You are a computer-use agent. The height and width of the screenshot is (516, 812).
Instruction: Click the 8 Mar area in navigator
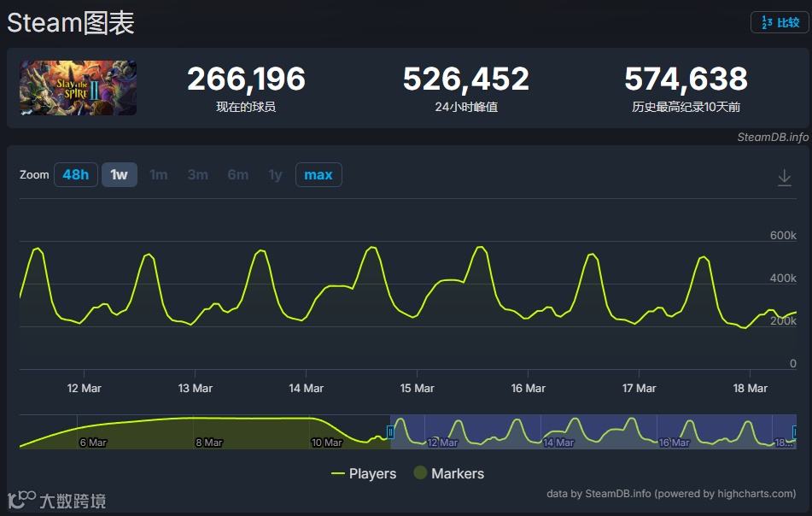point(208,443)
